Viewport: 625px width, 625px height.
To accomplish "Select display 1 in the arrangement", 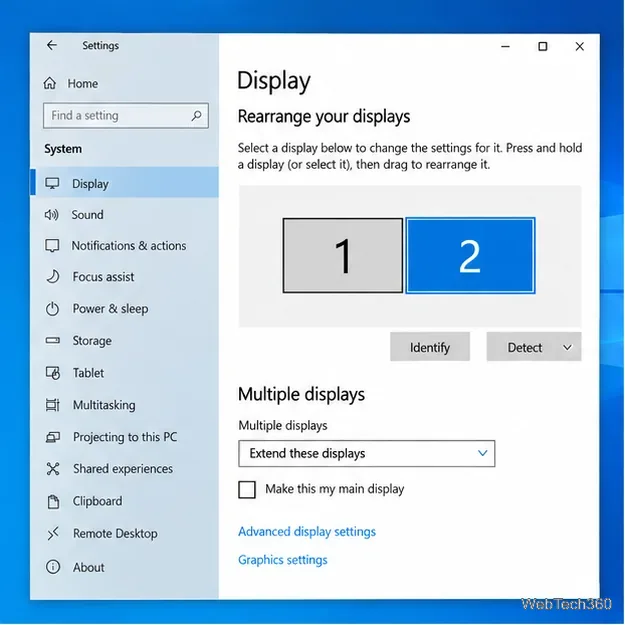I will [x=343, y=255].
